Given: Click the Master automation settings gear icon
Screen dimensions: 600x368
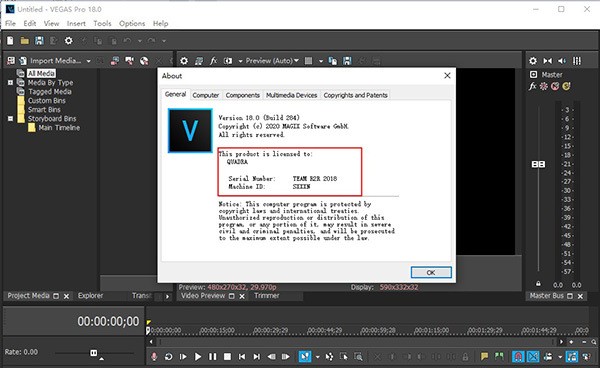Looking at the screenshot, I should coord(544,86).
